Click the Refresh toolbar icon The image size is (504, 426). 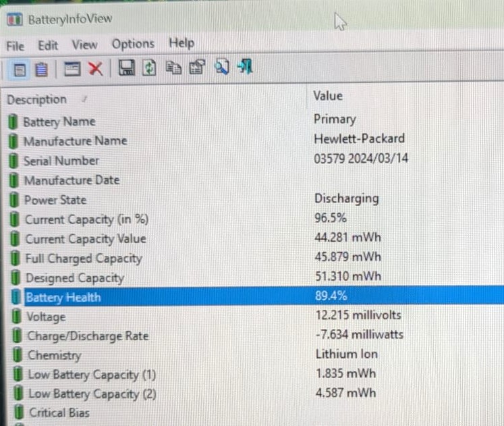click(149, 68)
